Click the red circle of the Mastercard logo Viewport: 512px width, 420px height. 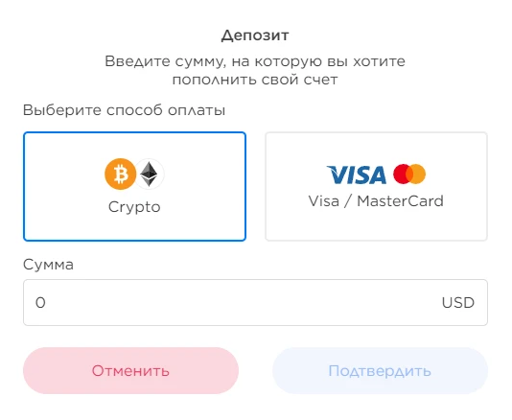click(402, 175)
